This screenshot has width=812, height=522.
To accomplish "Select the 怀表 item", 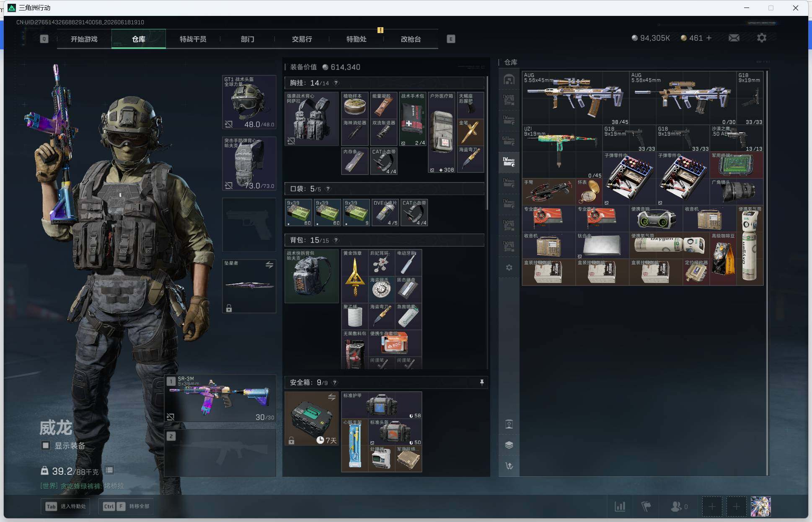I will tap(589, 192).
